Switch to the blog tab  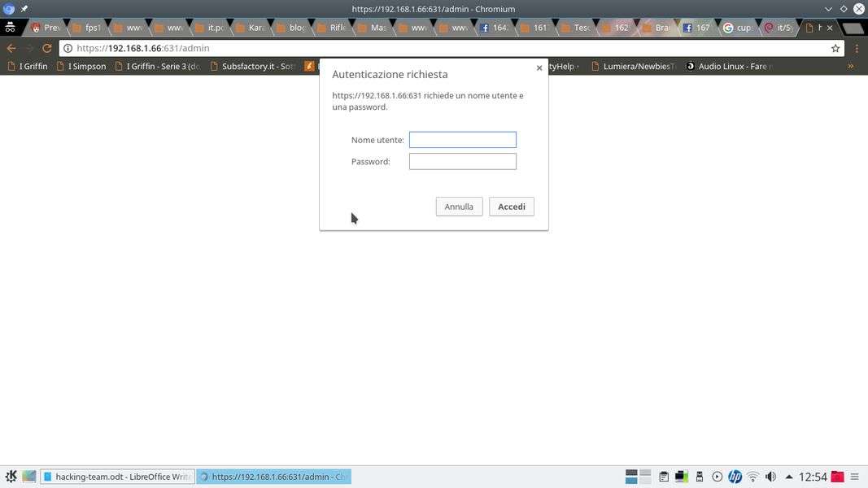tap(292, 28)
